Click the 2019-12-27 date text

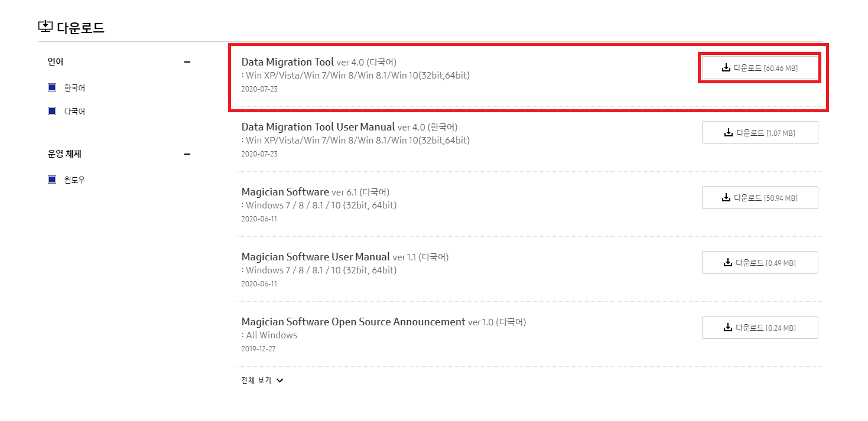pos(258,349)
